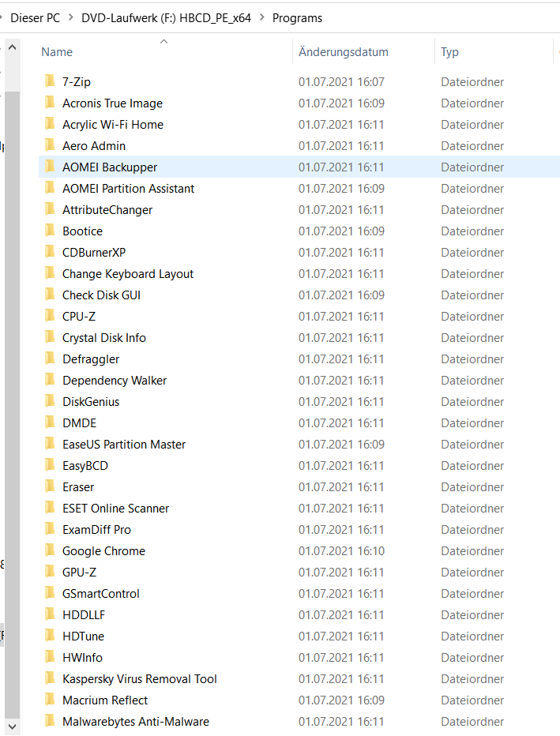This screenshot has width=560, height=736.
Task: Click the DiskGenius folder icon
Action: (x=50, y=401)
